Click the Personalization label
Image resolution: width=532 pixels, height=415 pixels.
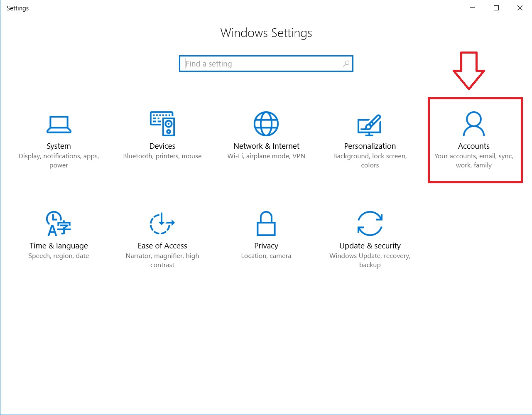(370, 146)
